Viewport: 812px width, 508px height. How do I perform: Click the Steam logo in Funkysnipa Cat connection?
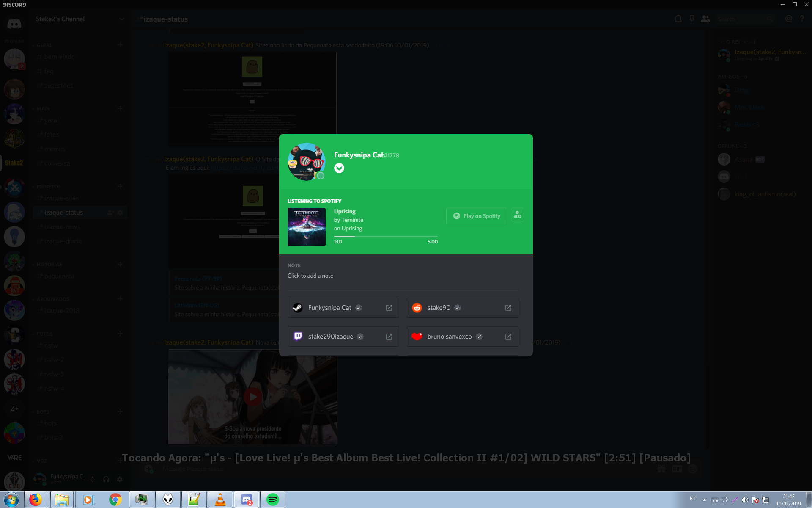coord(298,308)
